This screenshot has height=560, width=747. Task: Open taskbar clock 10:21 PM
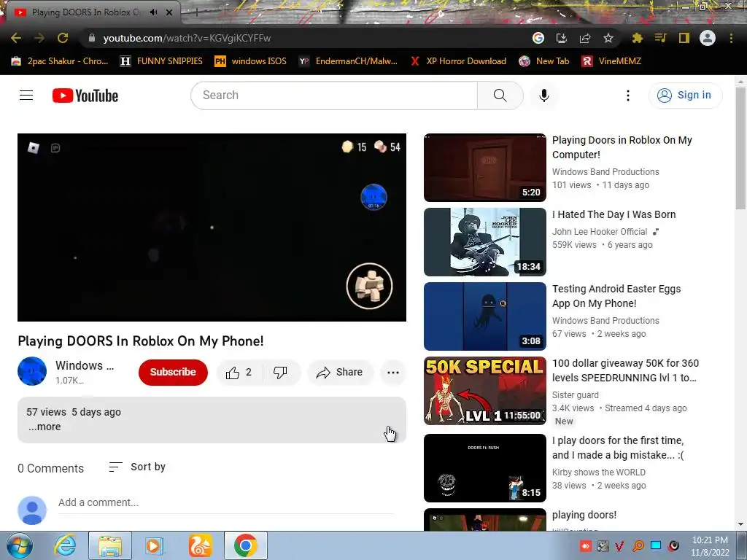click(710, 545)
